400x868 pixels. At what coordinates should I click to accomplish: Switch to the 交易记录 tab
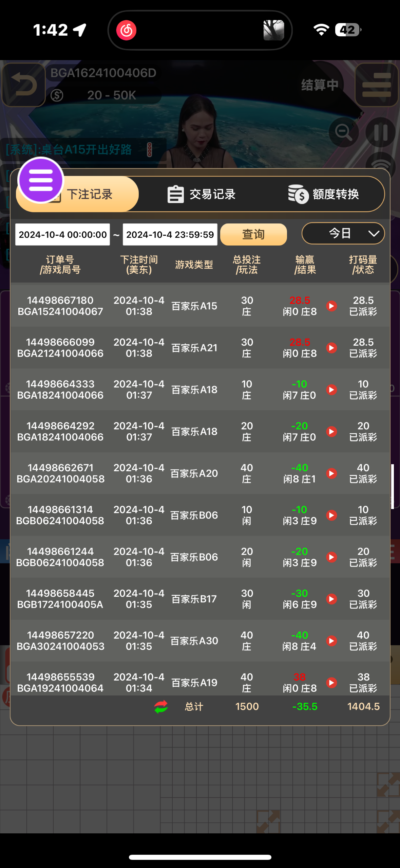click(x=202, y=194)
